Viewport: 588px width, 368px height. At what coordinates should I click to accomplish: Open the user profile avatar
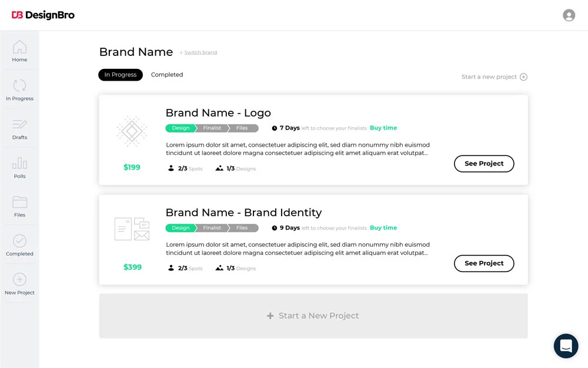569,15
